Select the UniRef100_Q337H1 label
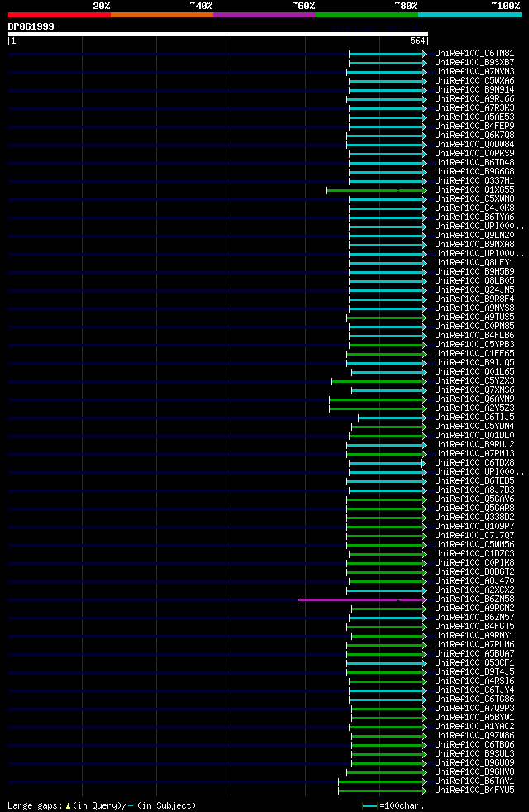This screenshot has height=812, width=529. click(474, 181)
